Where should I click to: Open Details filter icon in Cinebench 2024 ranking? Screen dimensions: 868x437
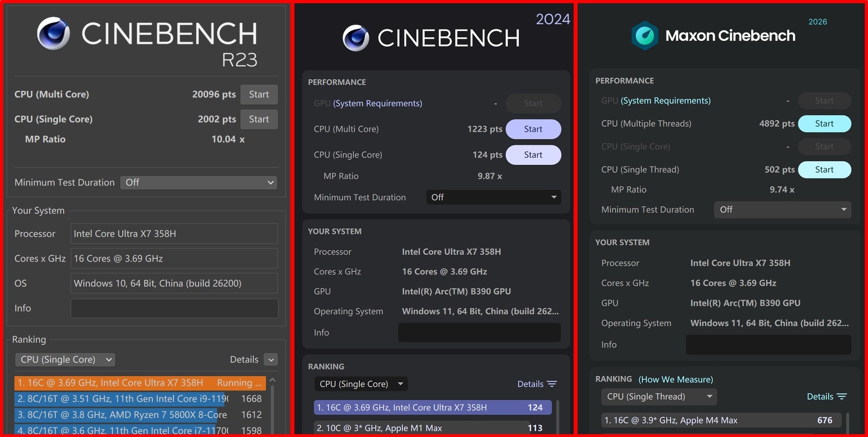[x=552, y=384]
